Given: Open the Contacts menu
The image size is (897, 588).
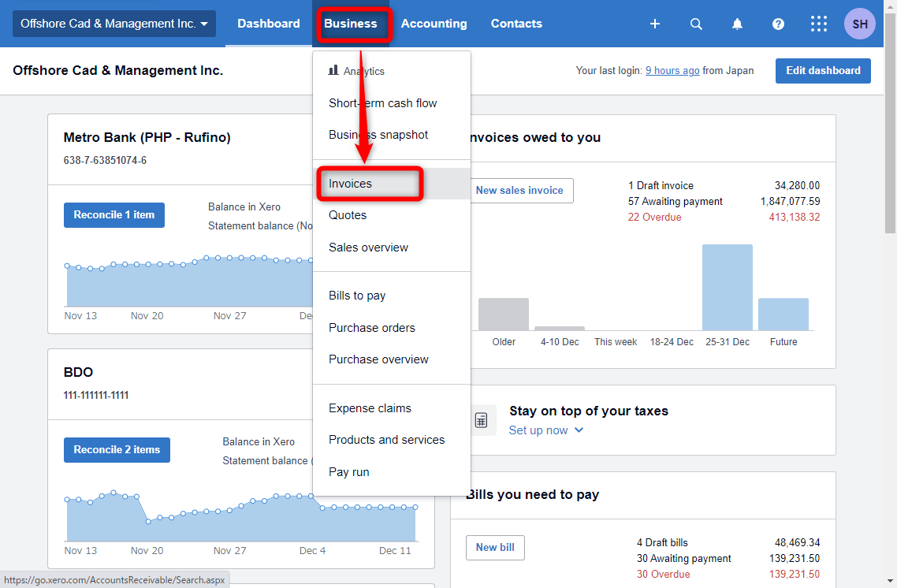Looking at the screenshot, I should tap(516, 24).
